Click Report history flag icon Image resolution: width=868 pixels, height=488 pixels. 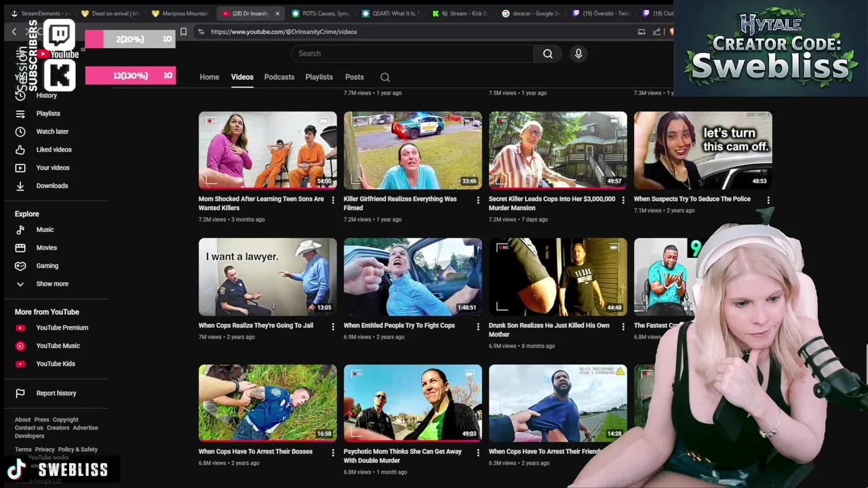click(20, 393)
